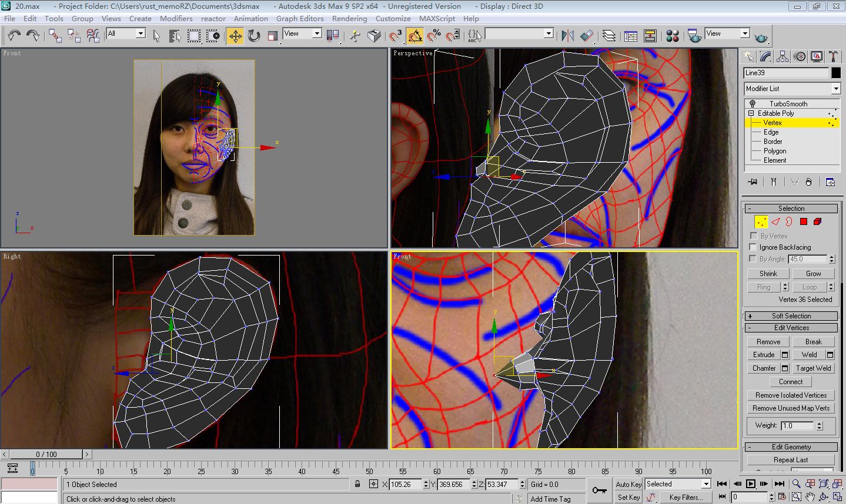Open the Render Scene dialog teapot icon
Viewport: 846px width, 504px height.
click(x=694, y=36)
